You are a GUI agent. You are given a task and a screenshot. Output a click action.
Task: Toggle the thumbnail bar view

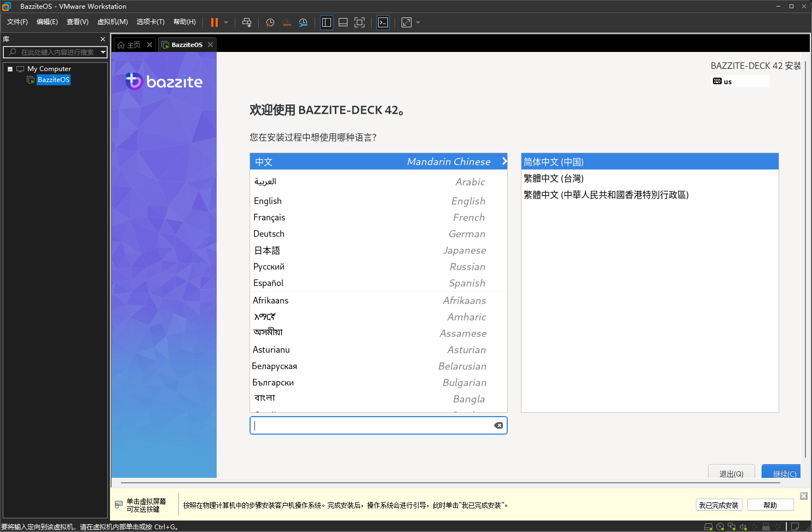pos(343,22)
